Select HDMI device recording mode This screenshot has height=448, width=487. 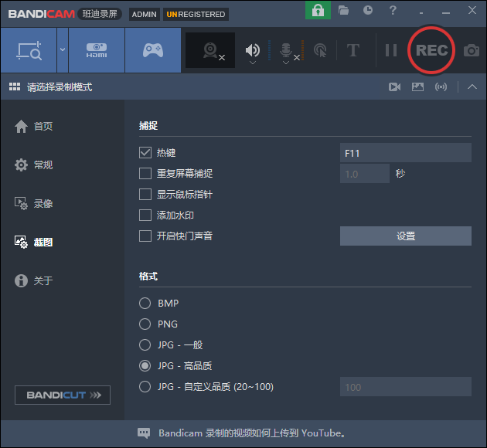(x=97, y=50)
